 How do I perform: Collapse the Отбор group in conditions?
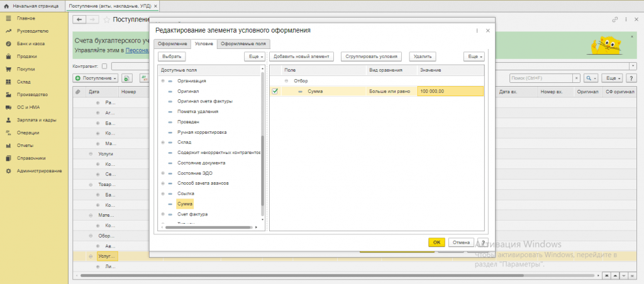(286, 81)
